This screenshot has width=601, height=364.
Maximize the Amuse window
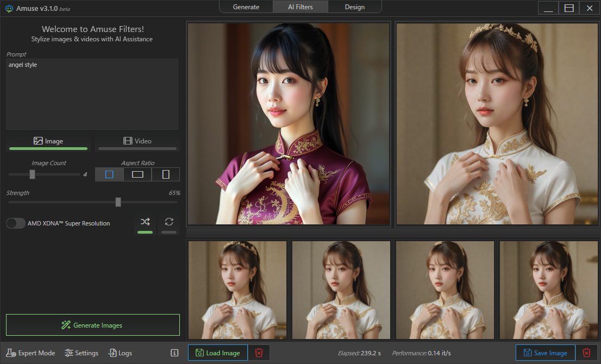click(x=569, y=8)
